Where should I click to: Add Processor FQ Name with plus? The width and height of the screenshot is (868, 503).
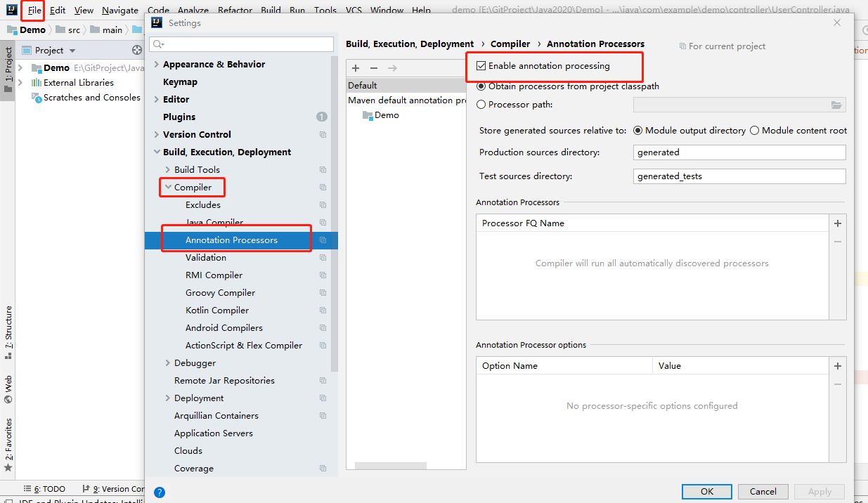(x=837, y=223)
